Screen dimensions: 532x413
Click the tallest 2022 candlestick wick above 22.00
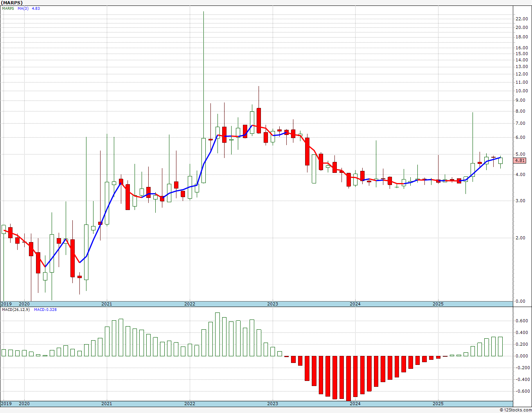point(203,74)
